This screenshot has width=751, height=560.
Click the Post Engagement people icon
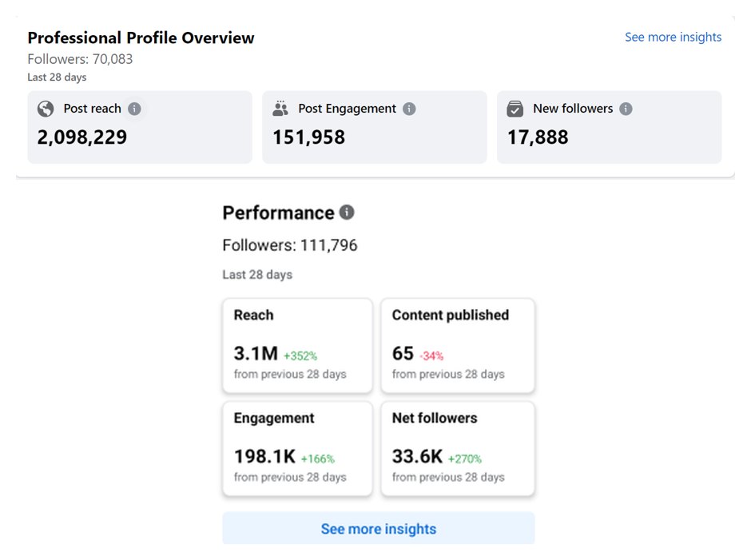click(x=280, y=109)
